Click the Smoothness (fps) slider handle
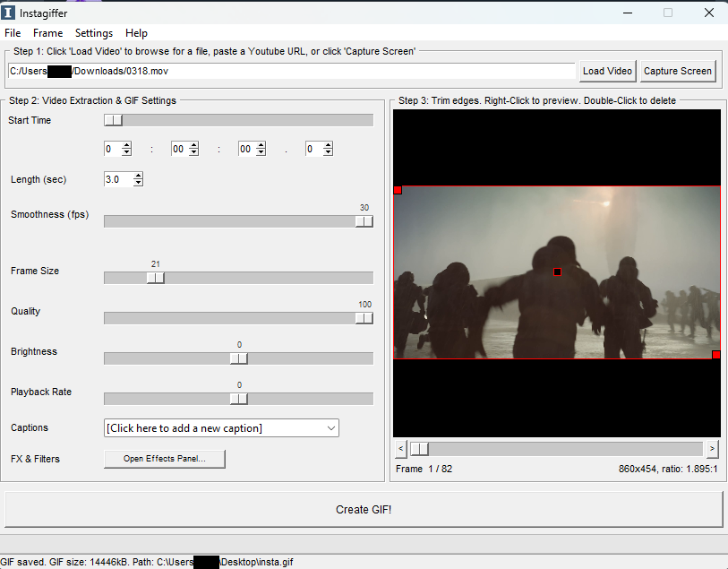This screenshot has height=569, width=728. 364,221
